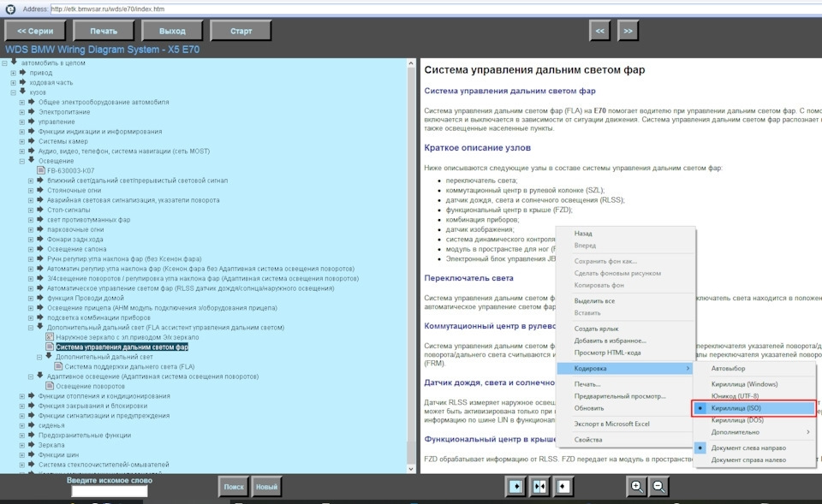822x504 pixels.
Task: Click arrow icon next to привод
Action: [x=22, y=72]
